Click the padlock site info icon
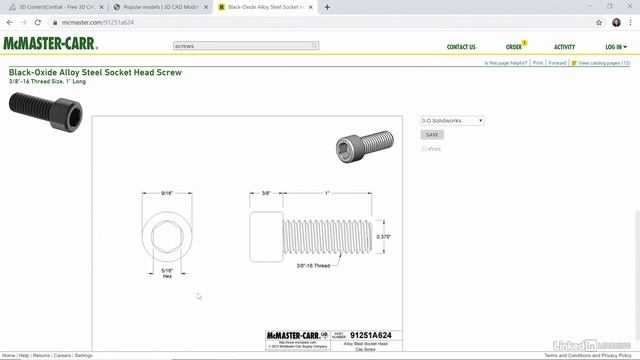Screen dimensions: 640x360 coord(55,22)
